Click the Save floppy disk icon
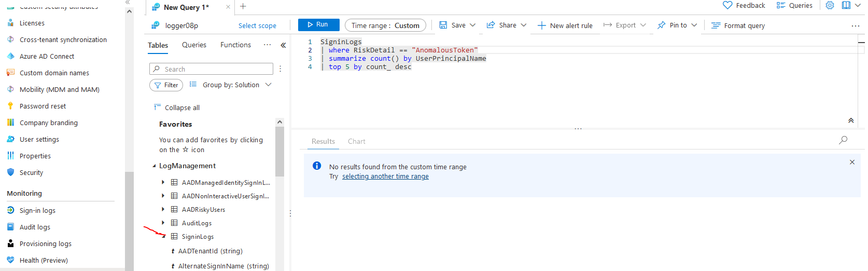 point(443,25)
